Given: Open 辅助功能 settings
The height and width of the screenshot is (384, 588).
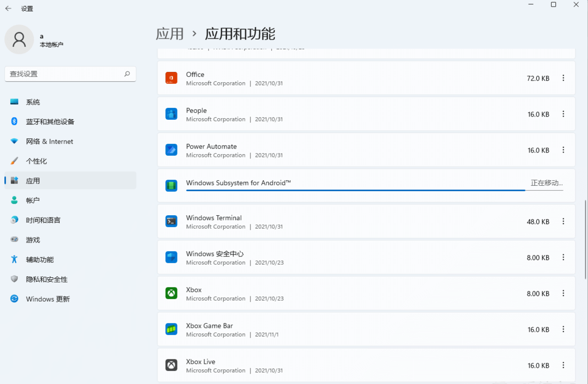Looking at the screenshot, I should click(70, 259).
